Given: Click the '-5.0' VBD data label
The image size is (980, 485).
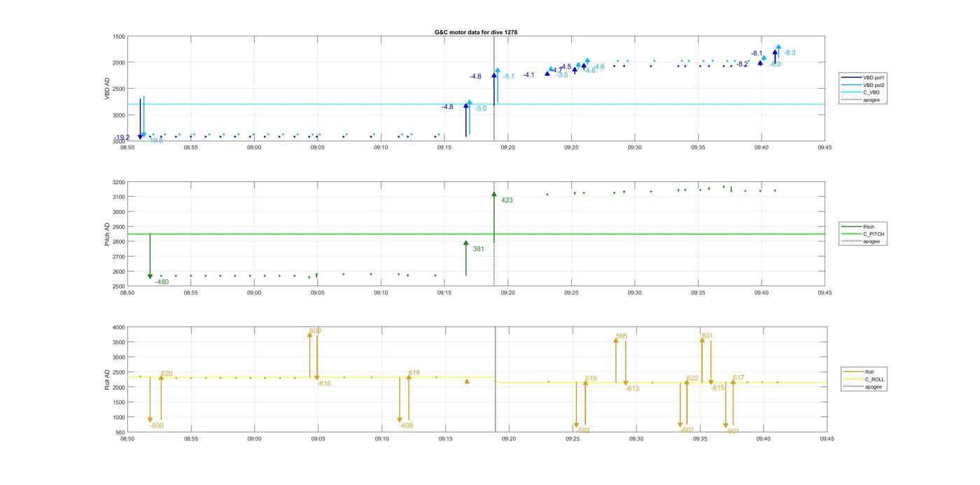Looking at the screenshot, I should pos(480,108).
